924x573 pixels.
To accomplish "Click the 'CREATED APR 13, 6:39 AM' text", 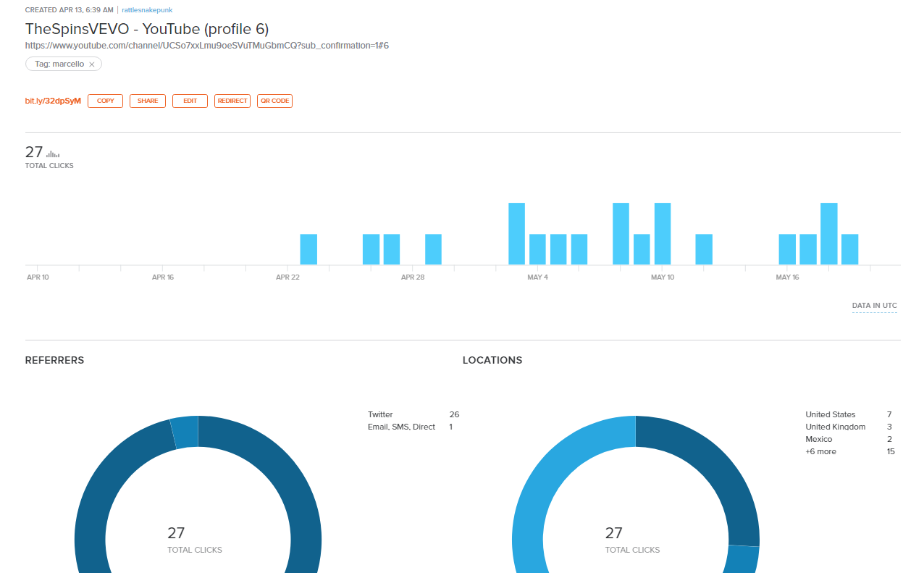I will [70, 10].
